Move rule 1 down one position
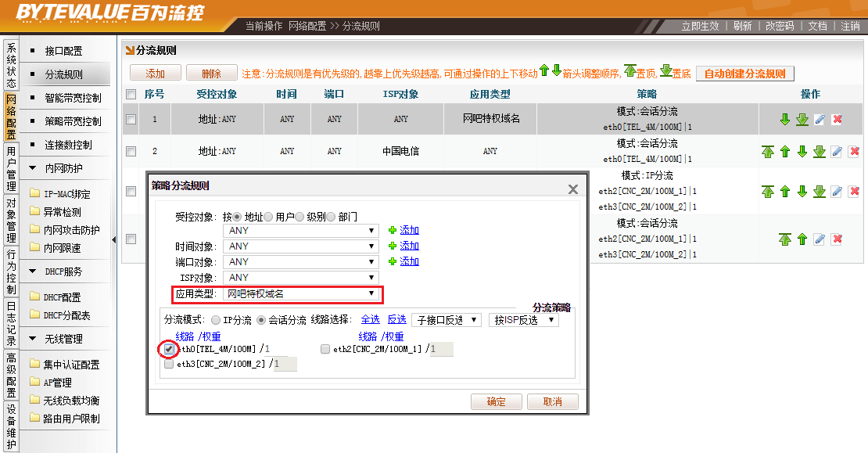 click(x=785, y=120)
